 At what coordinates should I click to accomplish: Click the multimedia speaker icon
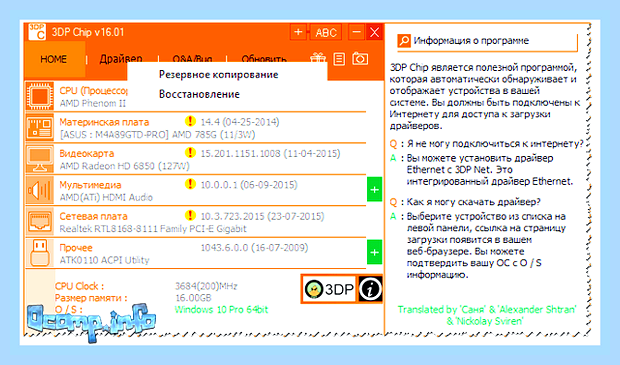point(40,190)
